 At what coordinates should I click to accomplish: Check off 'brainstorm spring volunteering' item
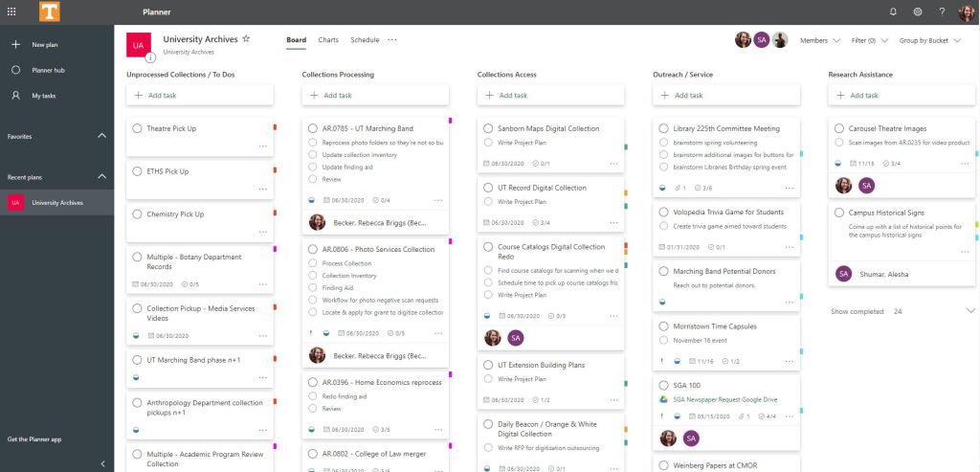(664, 143)
